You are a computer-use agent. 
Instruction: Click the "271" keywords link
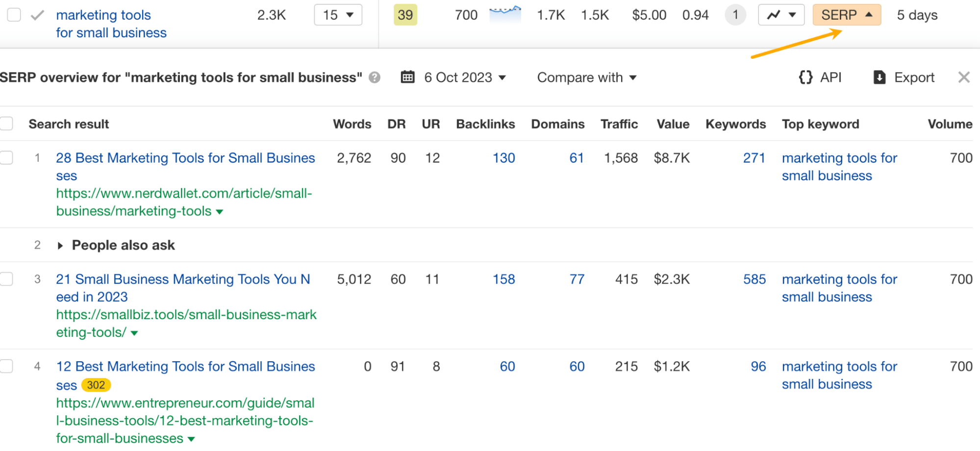click(x=754, y=158)
